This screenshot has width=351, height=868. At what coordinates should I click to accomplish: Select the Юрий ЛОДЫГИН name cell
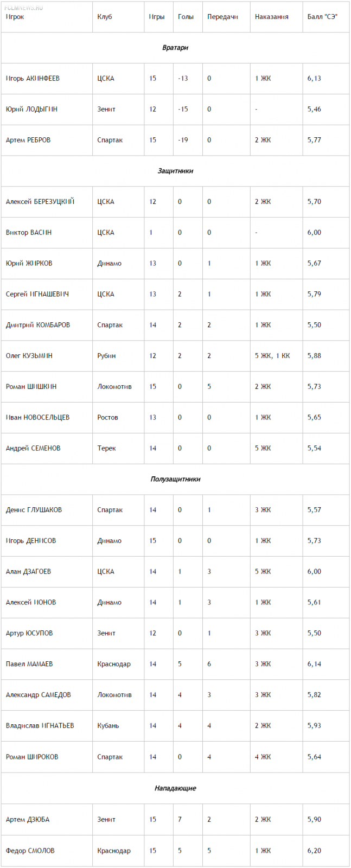[x=31, y=109]
